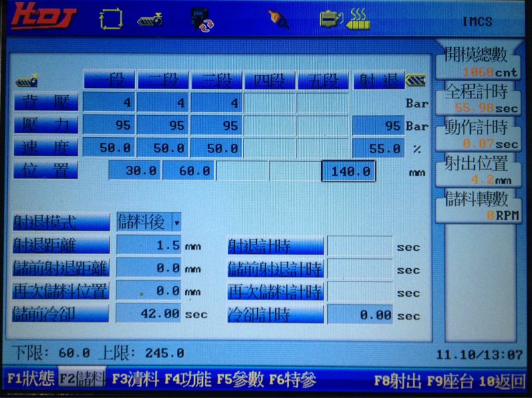Click the heater status icon
This screenshot has width=532, height=398.
tap(358, 19)
